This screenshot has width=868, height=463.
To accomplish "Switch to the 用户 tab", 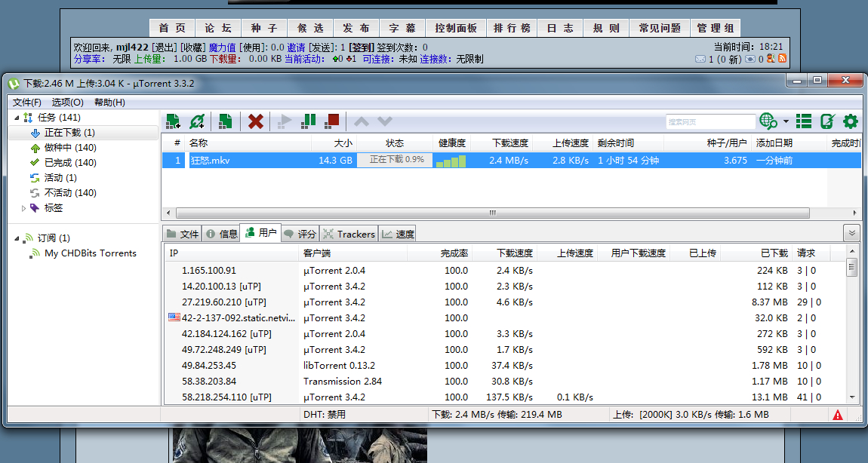I will pos(260,233).
